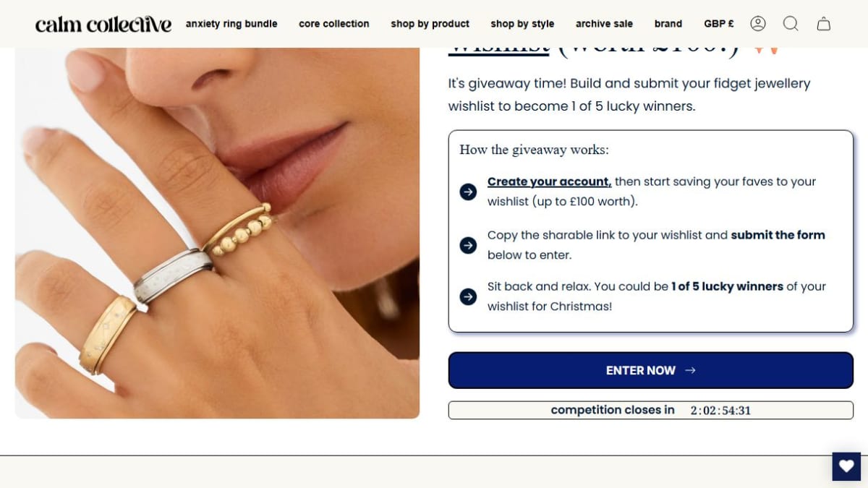Click the arrow bullet beside Copy the sharable link
The height and width of the screenshot is (488, 868).
[x=468, y=245]
